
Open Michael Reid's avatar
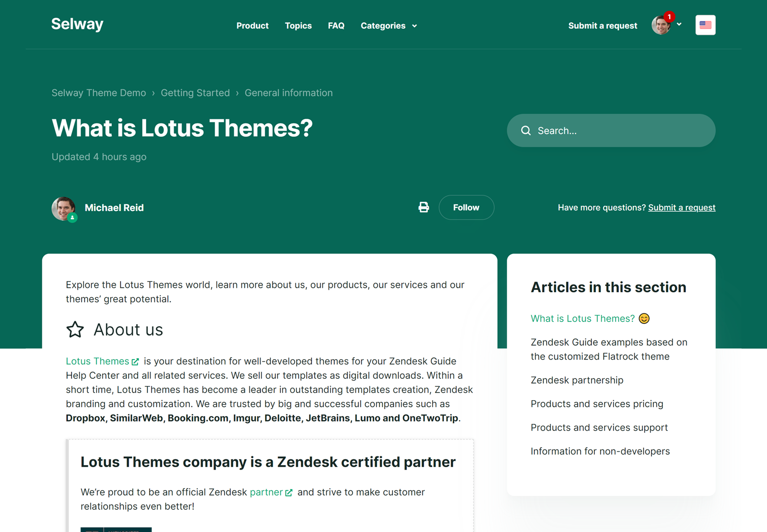(64, 208)
